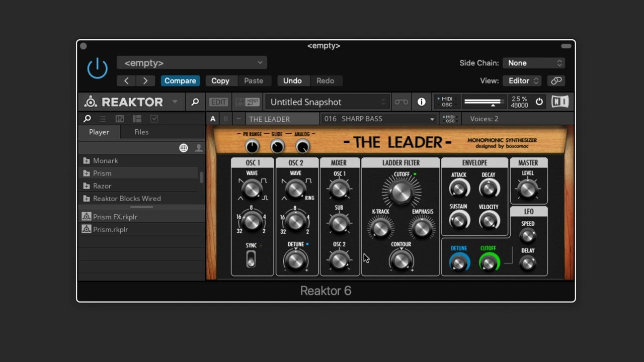The image size is (644, 362).
Task: Click the THE LEADER instrument name field
Action: pyautogui.click(x=282, y=119)
